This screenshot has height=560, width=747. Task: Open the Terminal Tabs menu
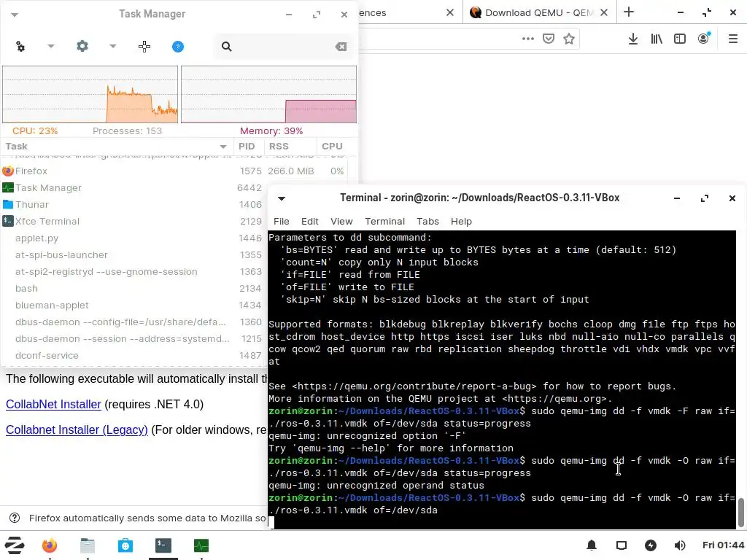point(427,222)
